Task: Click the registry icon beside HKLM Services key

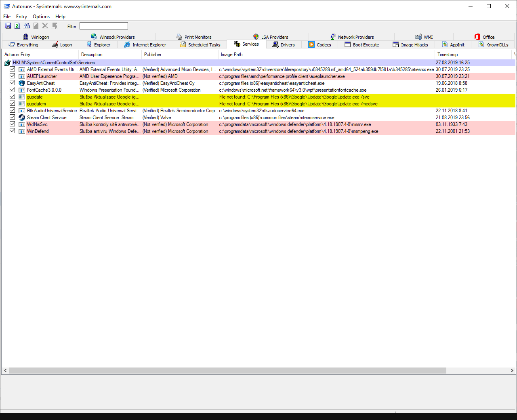Action: click(x=7, y=63)
